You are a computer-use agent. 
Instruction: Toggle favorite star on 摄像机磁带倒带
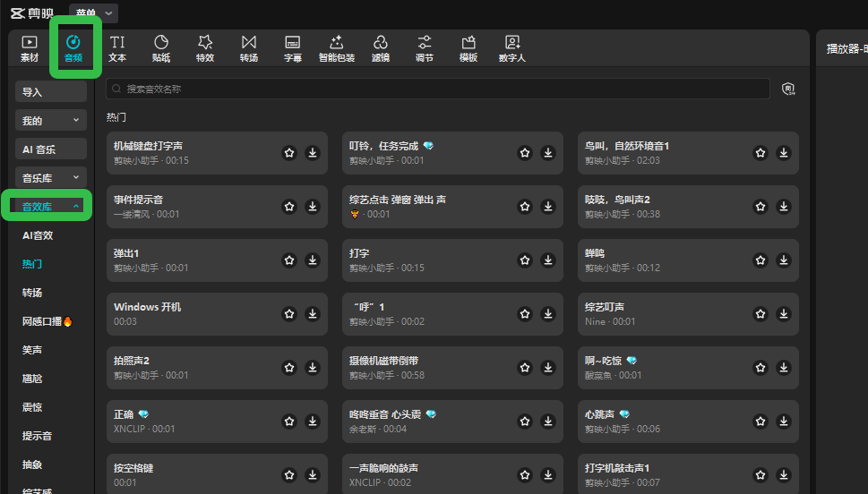(525, 368)
